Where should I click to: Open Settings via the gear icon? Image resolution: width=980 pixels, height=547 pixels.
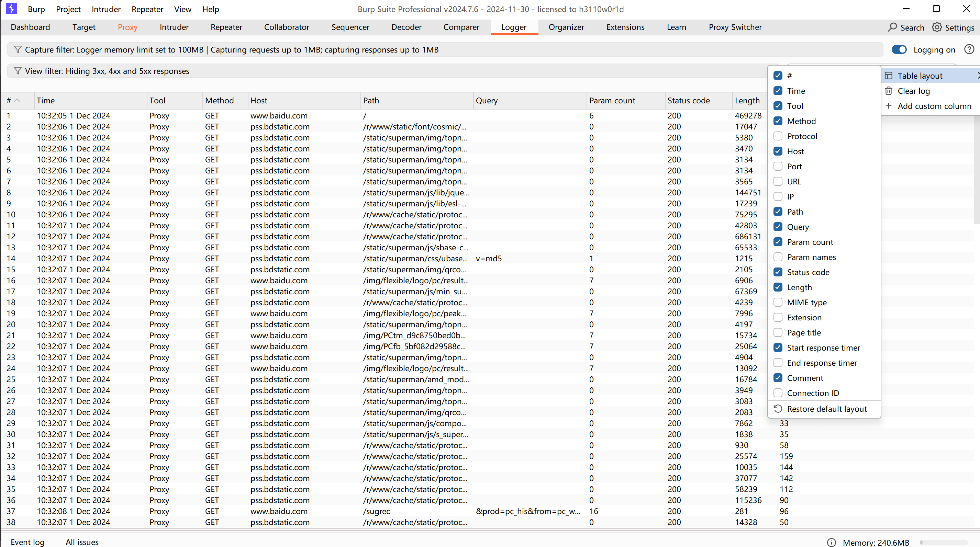pyautogui.click(x=937, y=27)
